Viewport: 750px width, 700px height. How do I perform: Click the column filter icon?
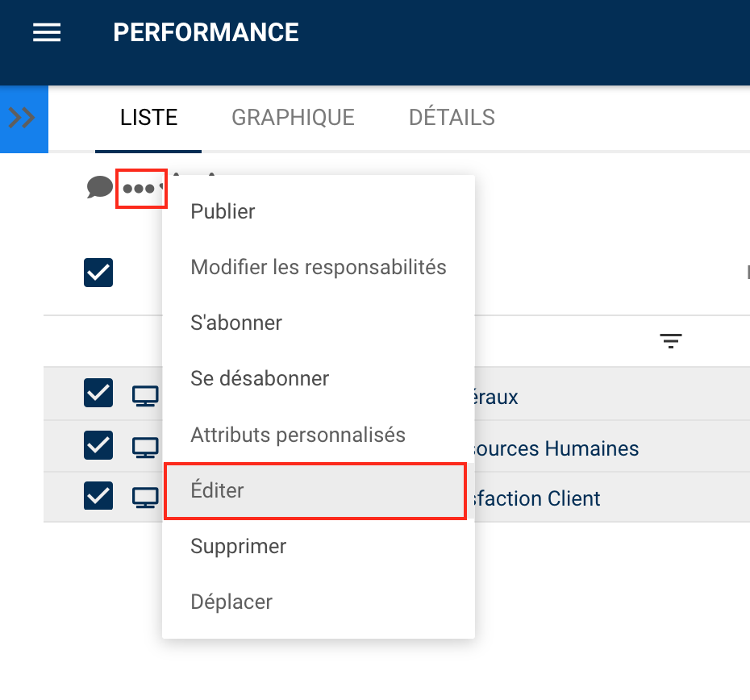point(671,341)
